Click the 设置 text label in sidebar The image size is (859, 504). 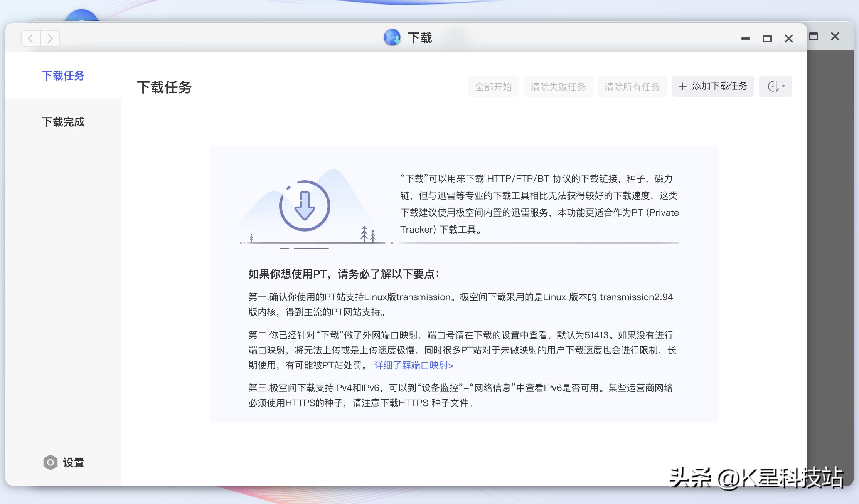pos(74,463)
